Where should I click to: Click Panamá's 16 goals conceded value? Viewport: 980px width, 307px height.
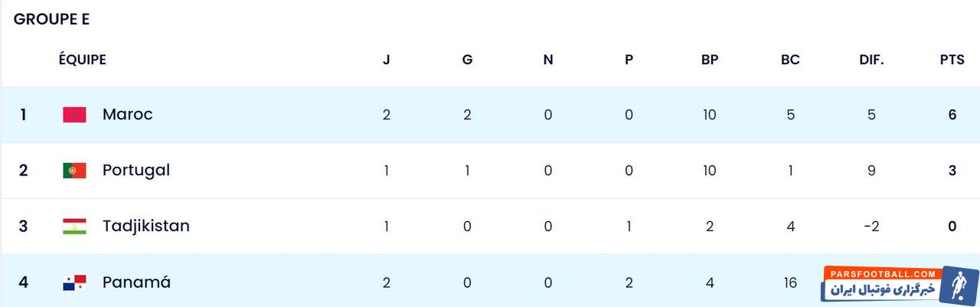point(790,283)
